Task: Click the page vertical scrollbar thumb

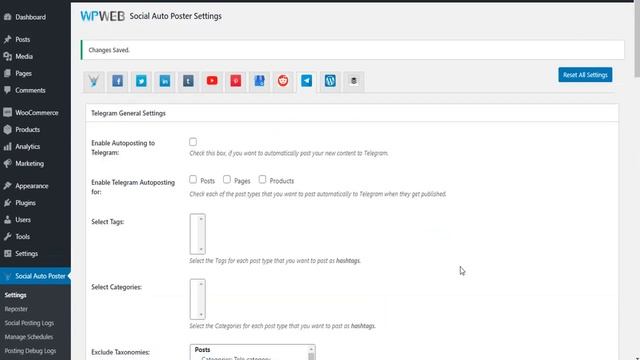Action: pos(637,40)
